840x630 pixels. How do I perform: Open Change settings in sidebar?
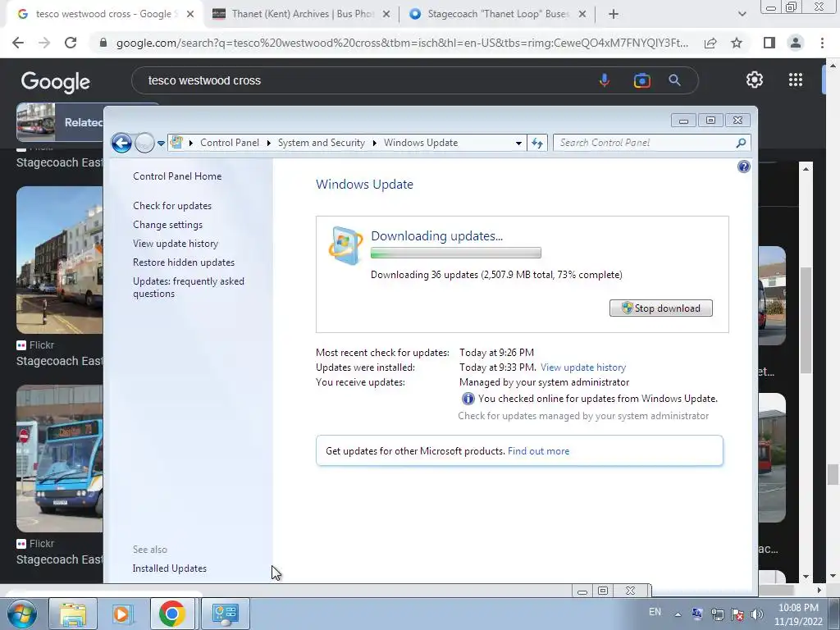[x=167, y=225]
